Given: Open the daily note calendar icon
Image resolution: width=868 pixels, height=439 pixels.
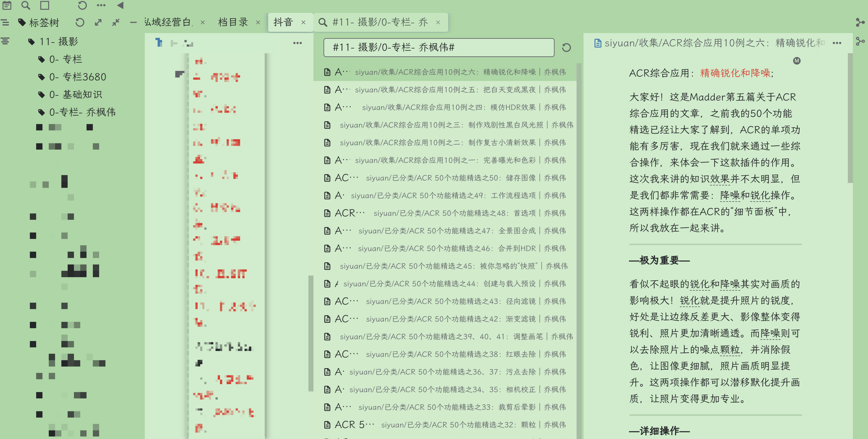Looking at the screenshot, I should click(x=7, y=5).
